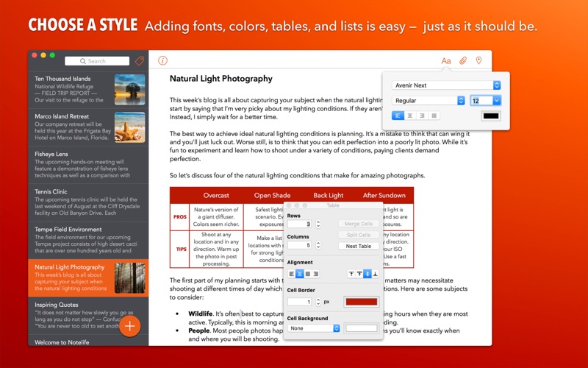Set text align center in font popover
588x368 pixels.
410,116
